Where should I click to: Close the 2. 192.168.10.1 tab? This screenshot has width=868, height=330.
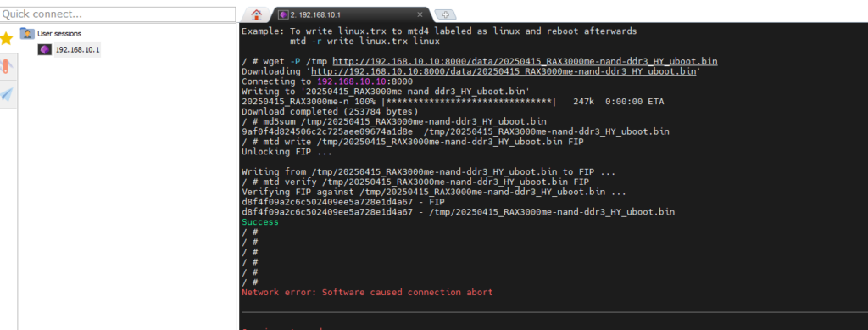(420, 15)
